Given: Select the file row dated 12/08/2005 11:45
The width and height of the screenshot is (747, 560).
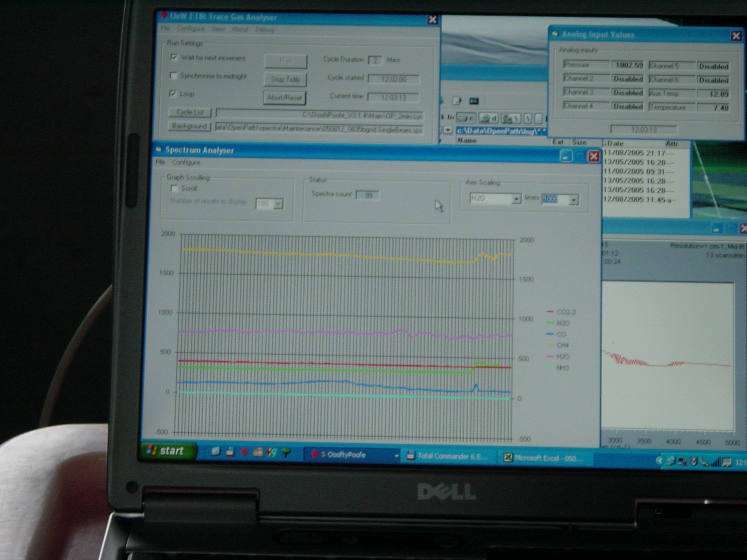Looking at the screenshot, I should 645,199.
